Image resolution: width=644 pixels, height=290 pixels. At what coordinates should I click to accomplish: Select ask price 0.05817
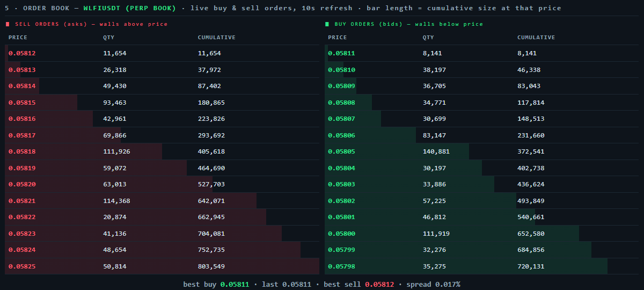click(x=22, y=135)
